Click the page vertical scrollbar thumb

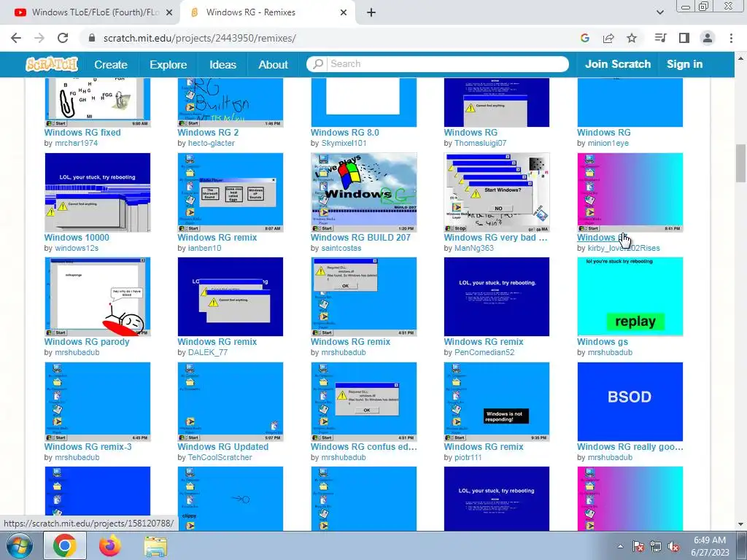pyautogui.click(x=741, y=163)
